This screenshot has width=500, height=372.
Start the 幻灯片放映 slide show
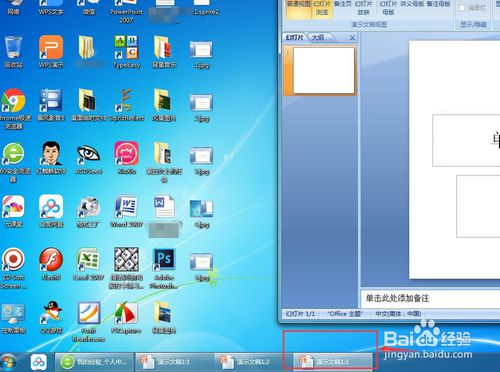pyautogui.click(x=363, y=8)
